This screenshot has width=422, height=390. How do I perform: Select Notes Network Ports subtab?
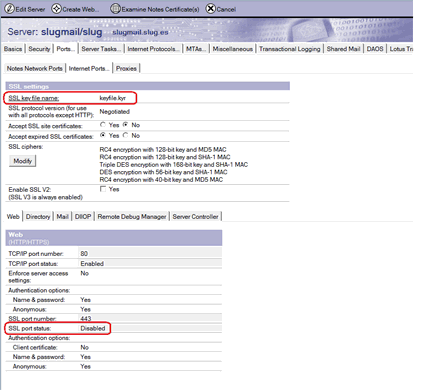[x=35, y=68]
